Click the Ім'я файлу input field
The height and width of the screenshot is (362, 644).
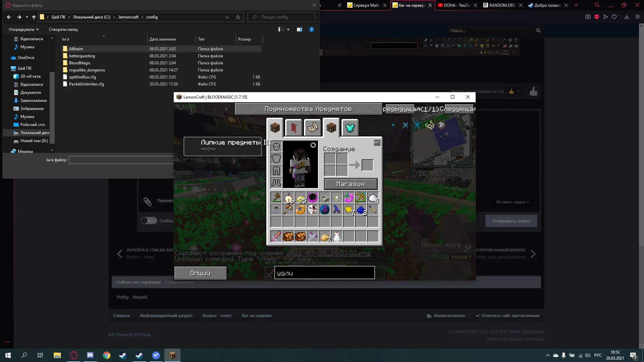[x=121, y=160]
